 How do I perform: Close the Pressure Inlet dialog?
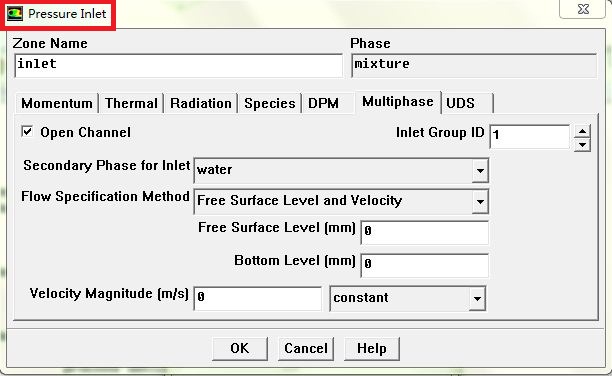pos(583,9)
